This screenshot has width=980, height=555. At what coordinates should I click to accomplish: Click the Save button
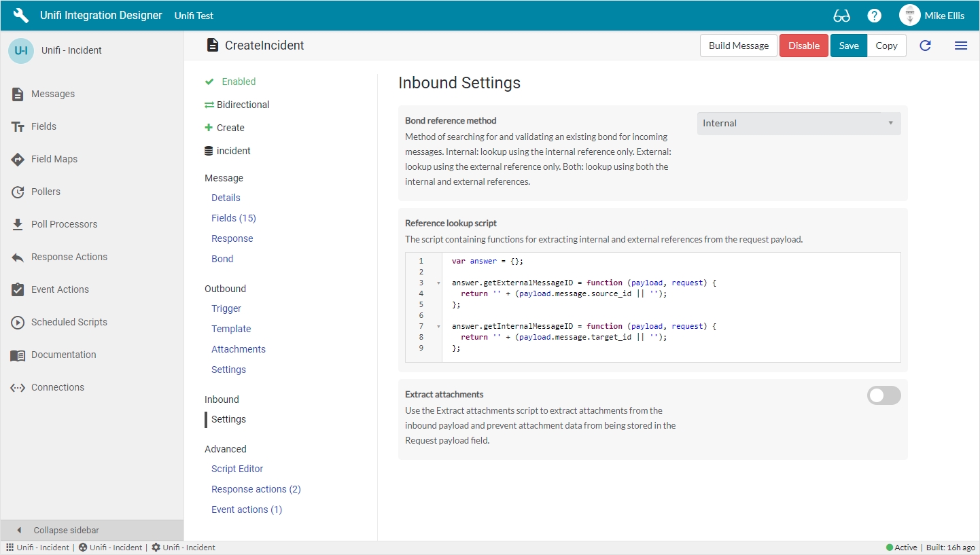tap(848, 46)
